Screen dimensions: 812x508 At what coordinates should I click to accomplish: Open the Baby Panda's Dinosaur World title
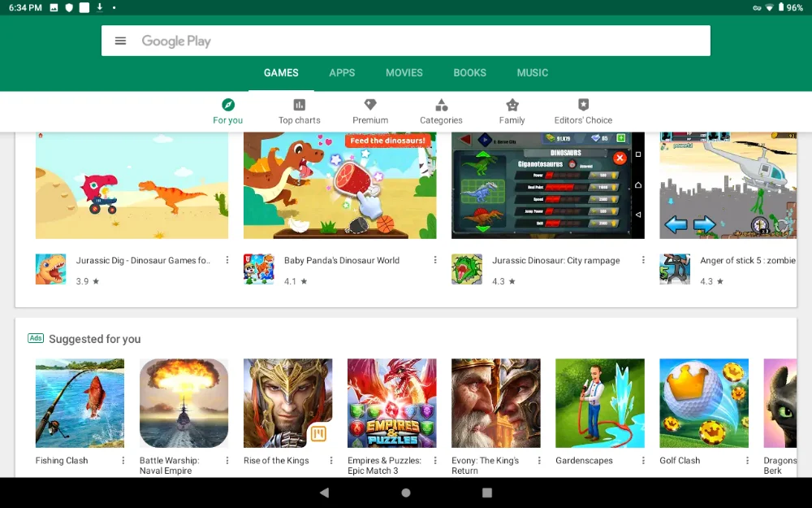[342, 260]
